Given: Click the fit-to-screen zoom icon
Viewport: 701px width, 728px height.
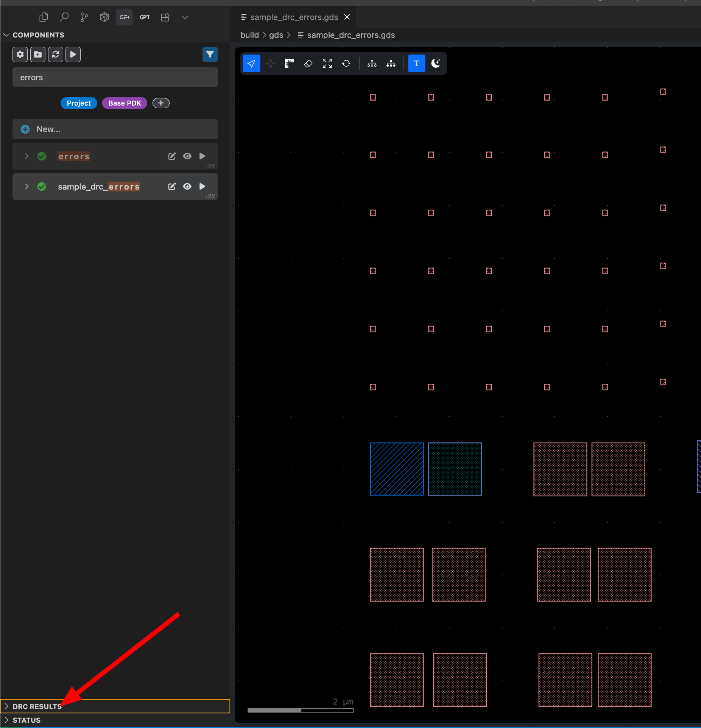Looking at the screenshot, I should point(327,64).
